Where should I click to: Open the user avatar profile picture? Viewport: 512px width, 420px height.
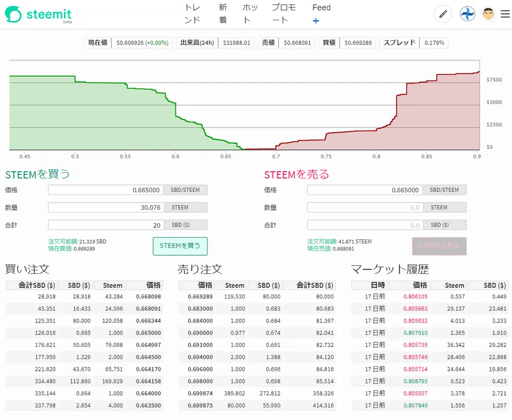(488, 14)
